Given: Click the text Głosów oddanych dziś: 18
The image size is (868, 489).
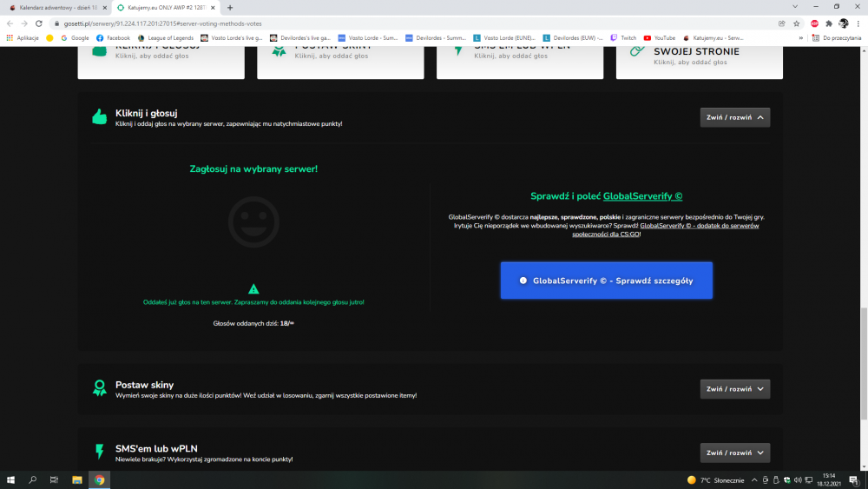Looking at the screenshot, I should tap(253, 323).
